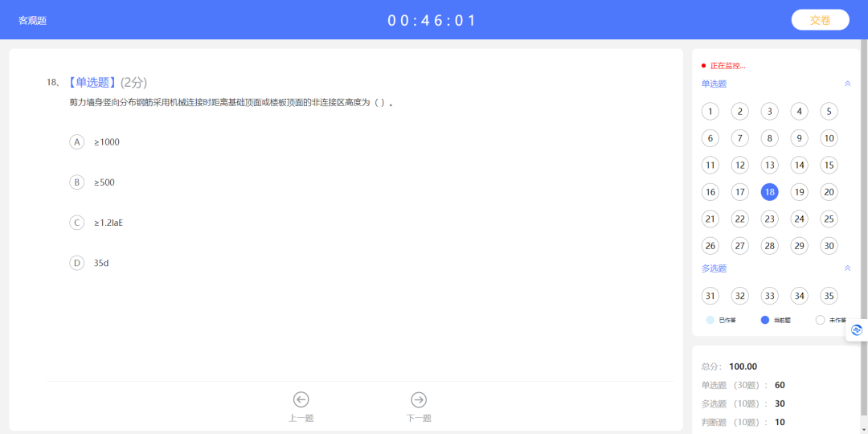This screenshot has width=868, height=434.
Task: Navigate to question 19
Action: point(799,192)
